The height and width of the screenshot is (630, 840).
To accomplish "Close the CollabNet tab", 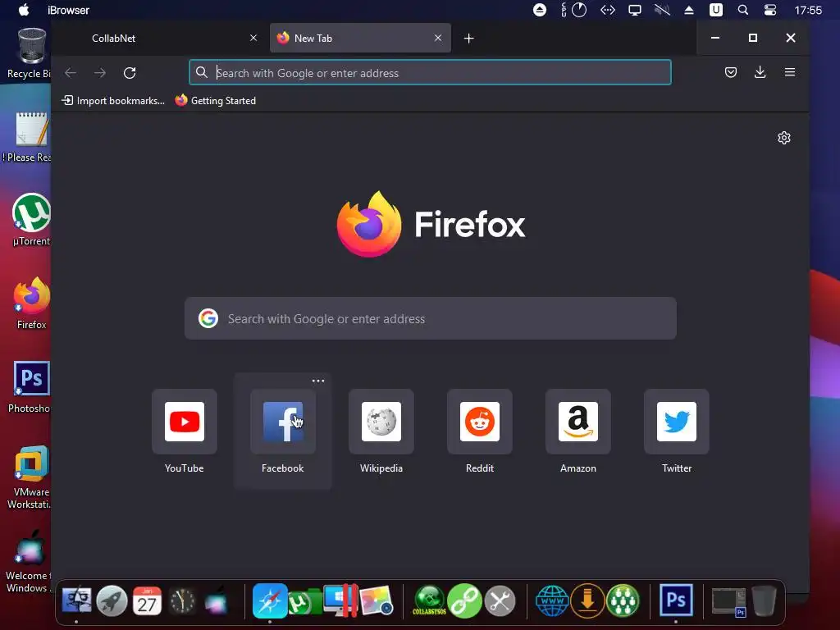I will [x=253, y=38].
